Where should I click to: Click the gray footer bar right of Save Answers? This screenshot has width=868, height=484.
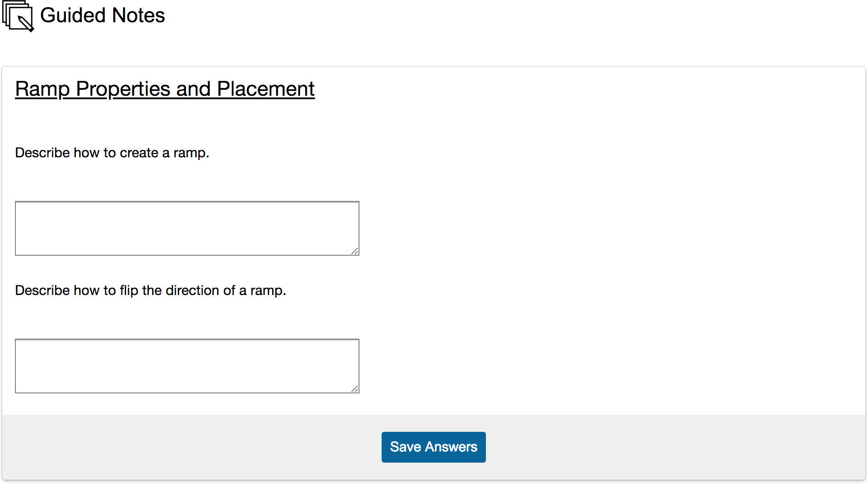point(675,447)
